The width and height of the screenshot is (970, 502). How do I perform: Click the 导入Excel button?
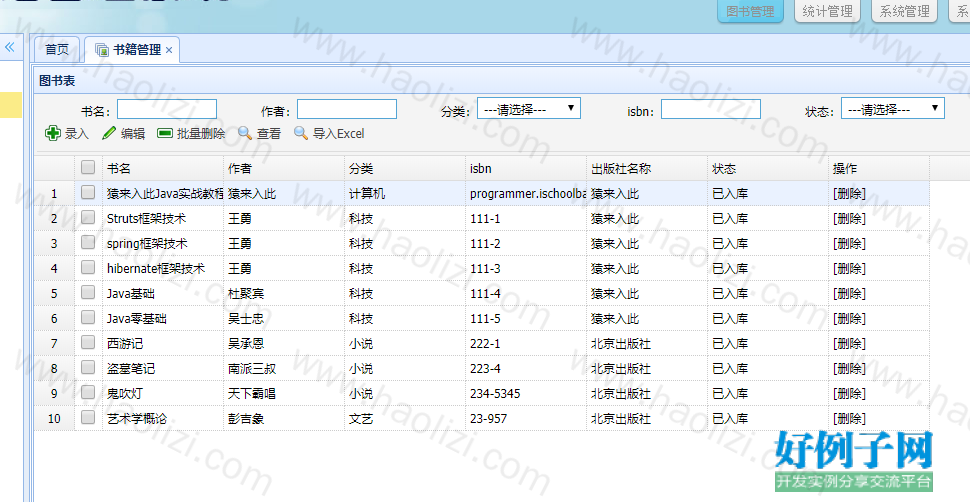click(329, 133)
